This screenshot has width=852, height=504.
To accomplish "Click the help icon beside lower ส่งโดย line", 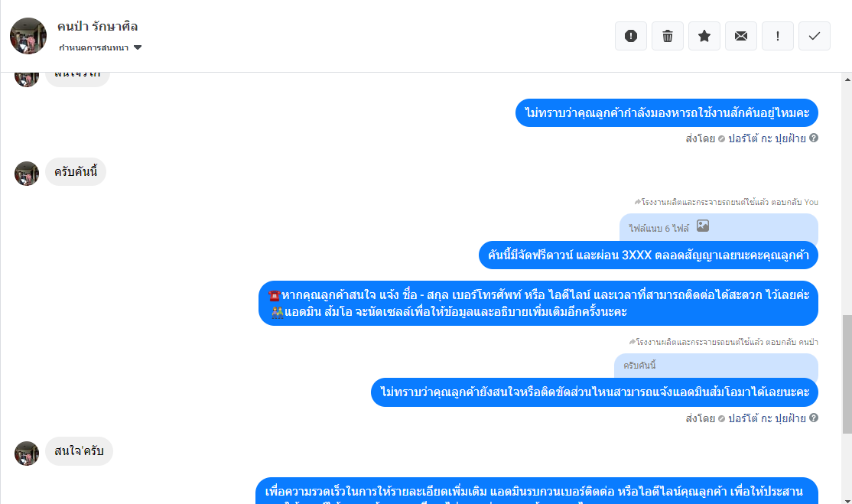I will tap(814, 418).
